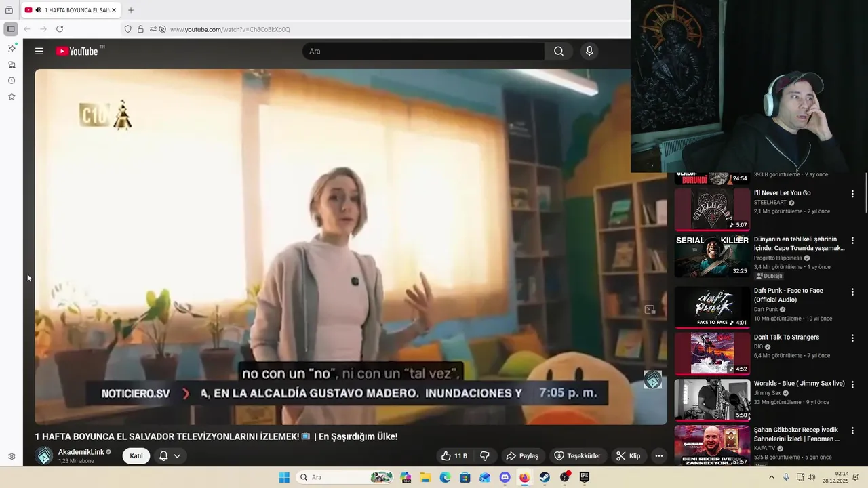Open the AkademikLink channel name link

pyautogui.click(x=81, y=452)
